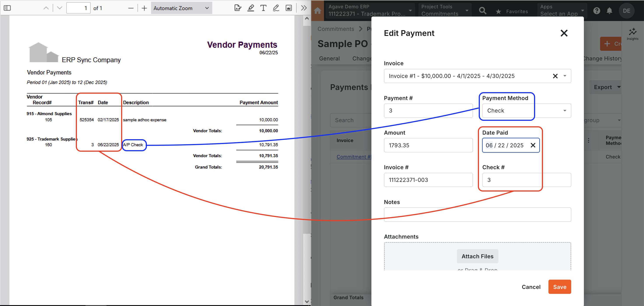Open the Automatic Zoom dropdown

coord(181,8)
